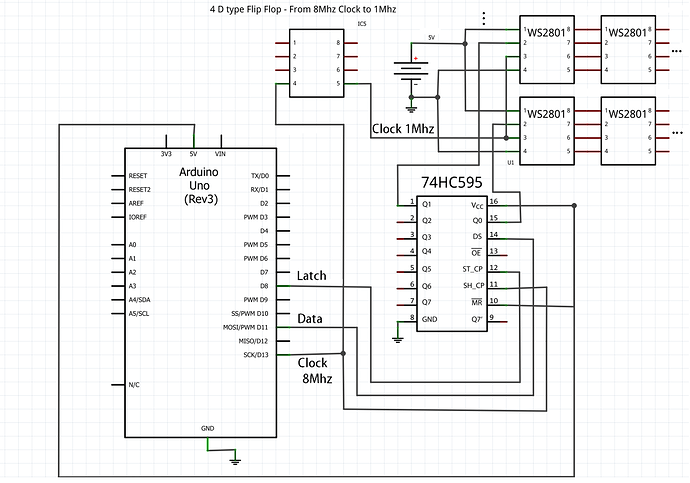
Task: Click the battery symbol with the red plus
Action: 411,70
